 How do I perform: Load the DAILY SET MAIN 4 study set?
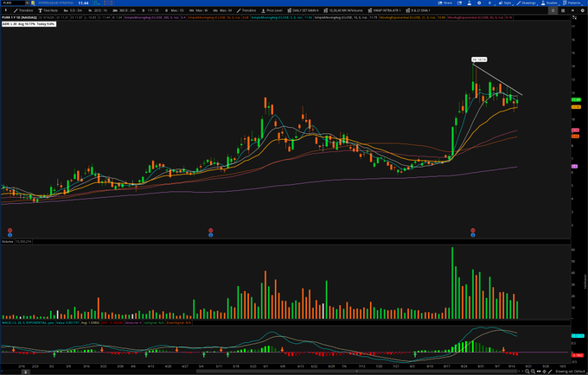tap(303, 10)
